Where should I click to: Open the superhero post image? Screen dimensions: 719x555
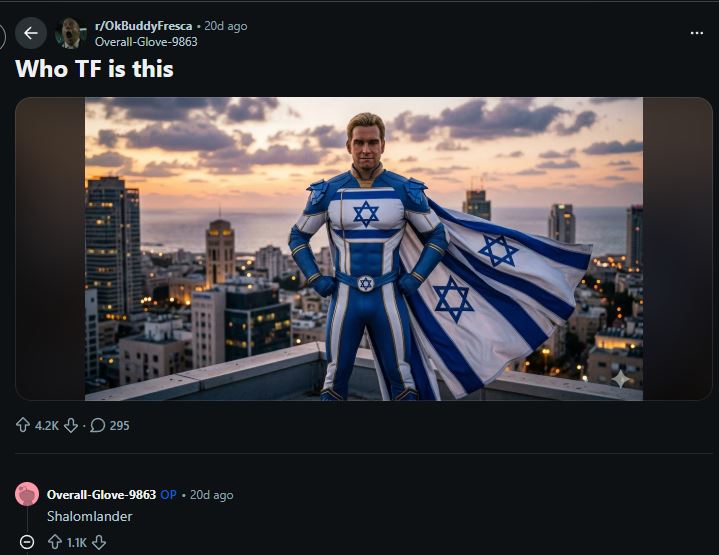pyautogui.click(x=364, y=249)
